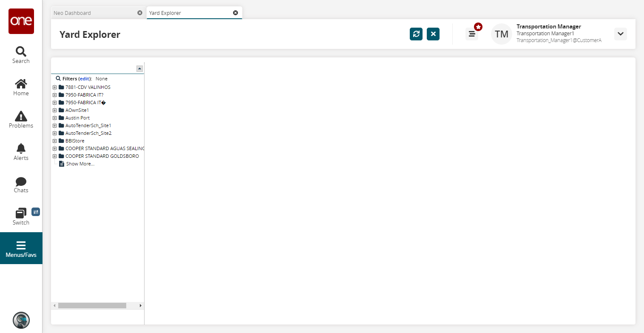Select COOPER STANDARD AGUAS SEALING site
This screenshot has width=644, height=333.
point(105,148)
